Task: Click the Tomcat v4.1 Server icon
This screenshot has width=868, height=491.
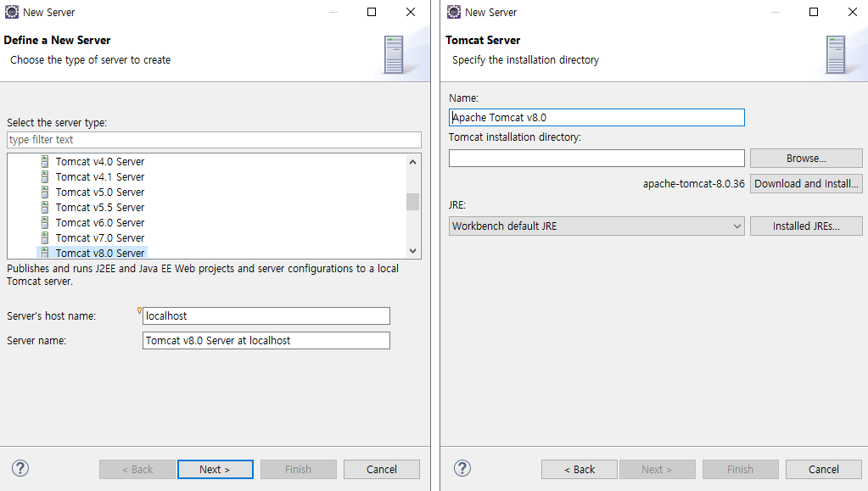Action: 45,177
